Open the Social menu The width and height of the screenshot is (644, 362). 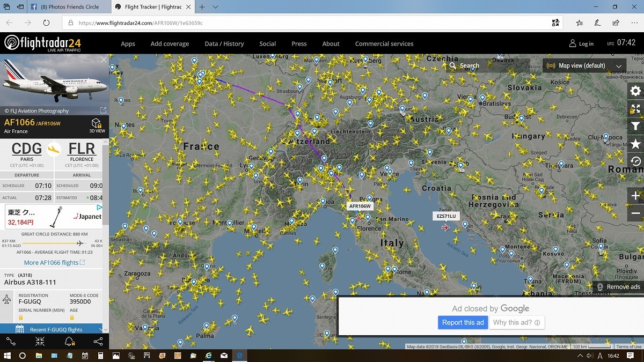(x=267, y=44)
